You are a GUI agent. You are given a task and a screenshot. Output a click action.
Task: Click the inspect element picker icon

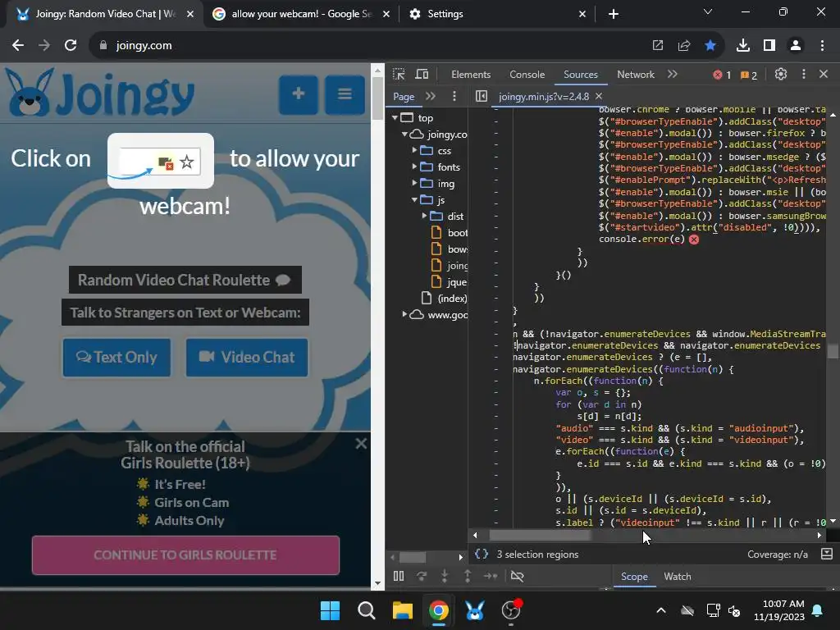click(399, 74)
